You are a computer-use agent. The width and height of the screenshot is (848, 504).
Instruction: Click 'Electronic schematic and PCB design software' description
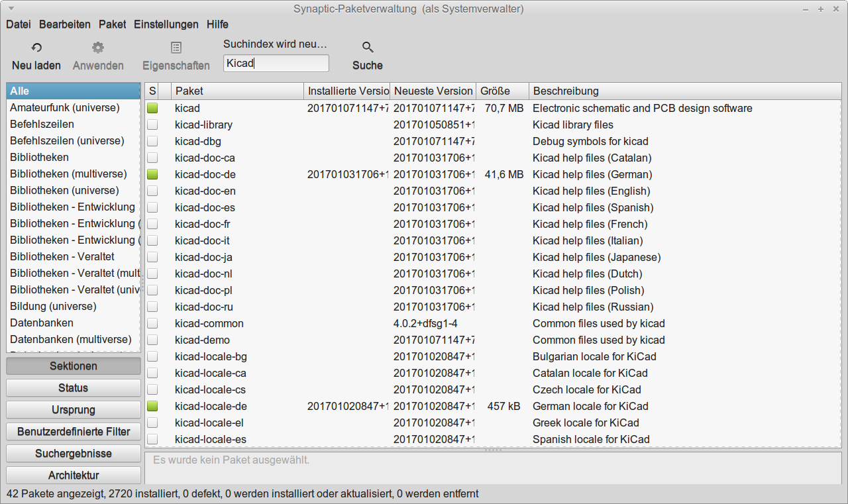click(x=643, y=108)
